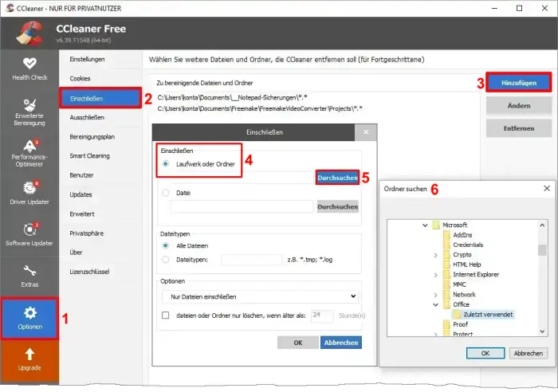Click the Datei path input field

coord(242,206)
